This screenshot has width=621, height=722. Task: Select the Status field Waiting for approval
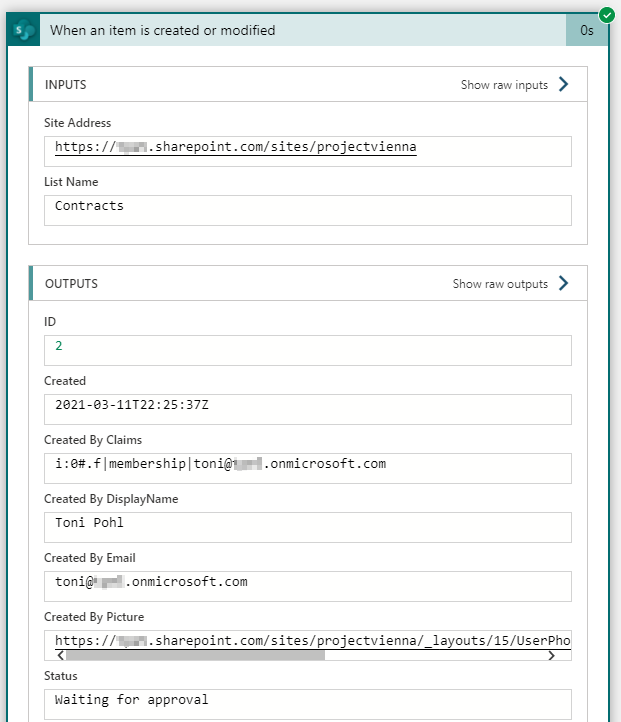307,701
